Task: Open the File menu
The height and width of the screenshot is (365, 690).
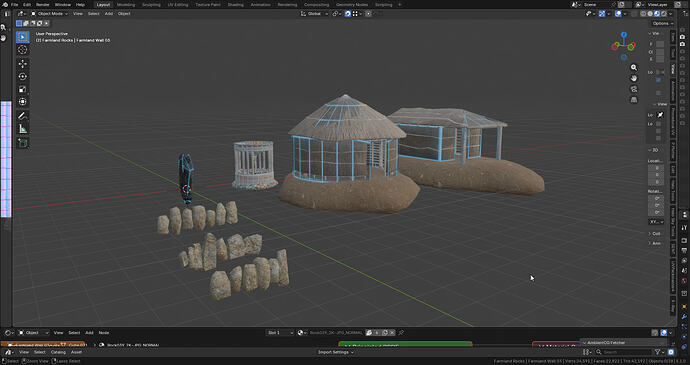Action: click(15, 4)
